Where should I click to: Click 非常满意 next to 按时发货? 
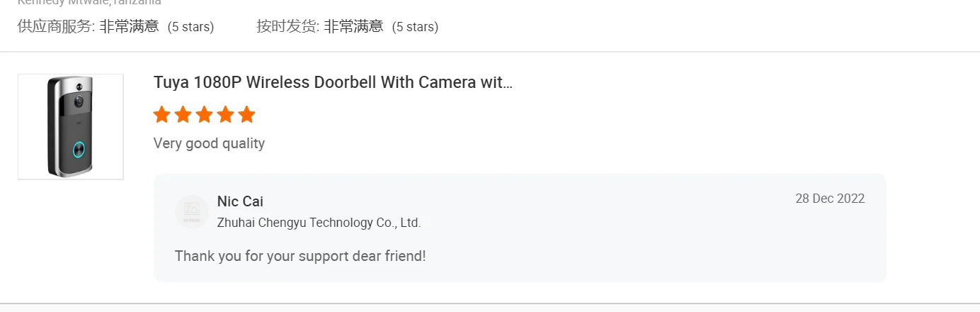point(353,27)
